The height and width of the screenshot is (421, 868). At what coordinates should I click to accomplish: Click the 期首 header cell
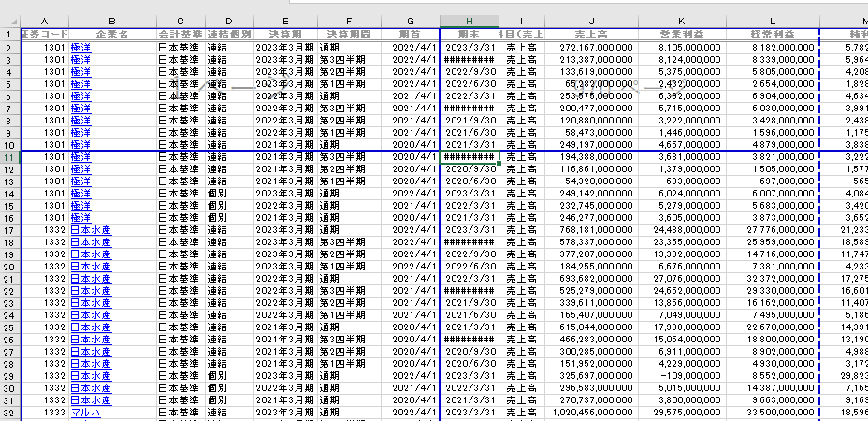tap(411, 35)
